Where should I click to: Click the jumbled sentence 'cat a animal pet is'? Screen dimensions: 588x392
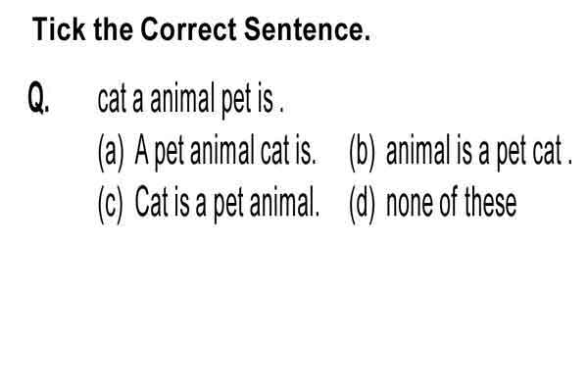pyautogui.click(x=190, y=99)
